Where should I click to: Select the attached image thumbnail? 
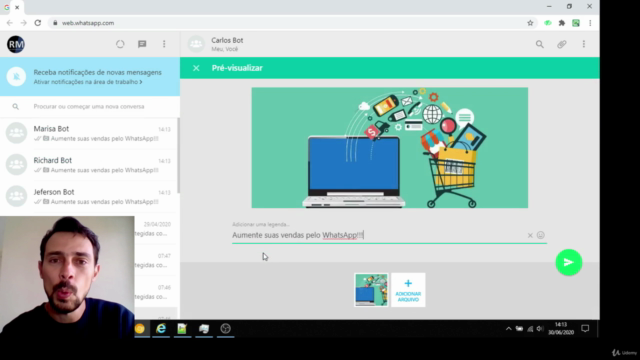(371, 290)
